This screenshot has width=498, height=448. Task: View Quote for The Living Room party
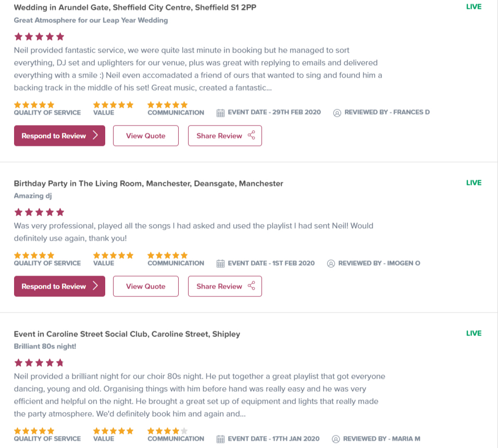(146, 287)
